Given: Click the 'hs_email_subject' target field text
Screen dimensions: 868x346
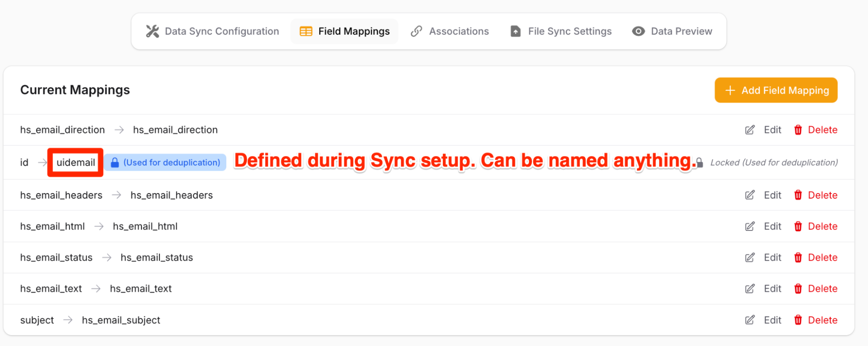Looking at the screenshot, I should pos(121,320).
